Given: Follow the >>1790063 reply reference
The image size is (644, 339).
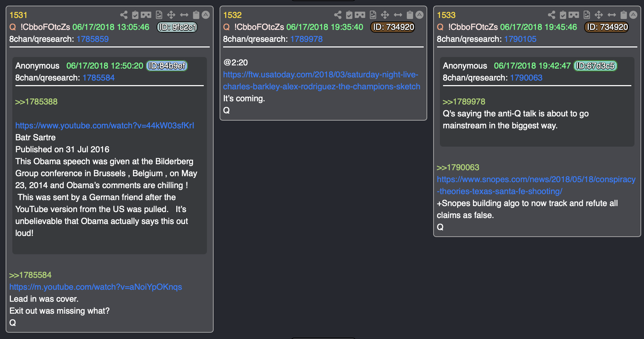Looking at the screenshot, I should (x=458, y=167).
